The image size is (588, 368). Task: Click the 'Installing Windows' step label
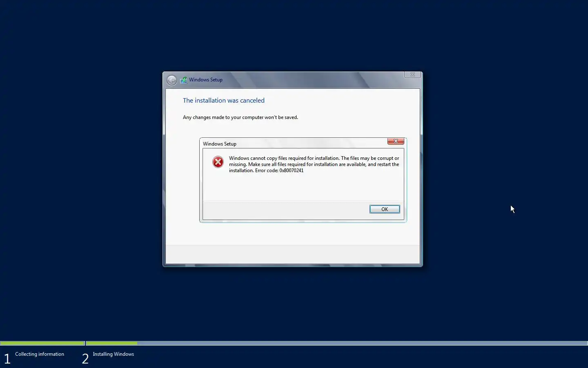(114, 354)
